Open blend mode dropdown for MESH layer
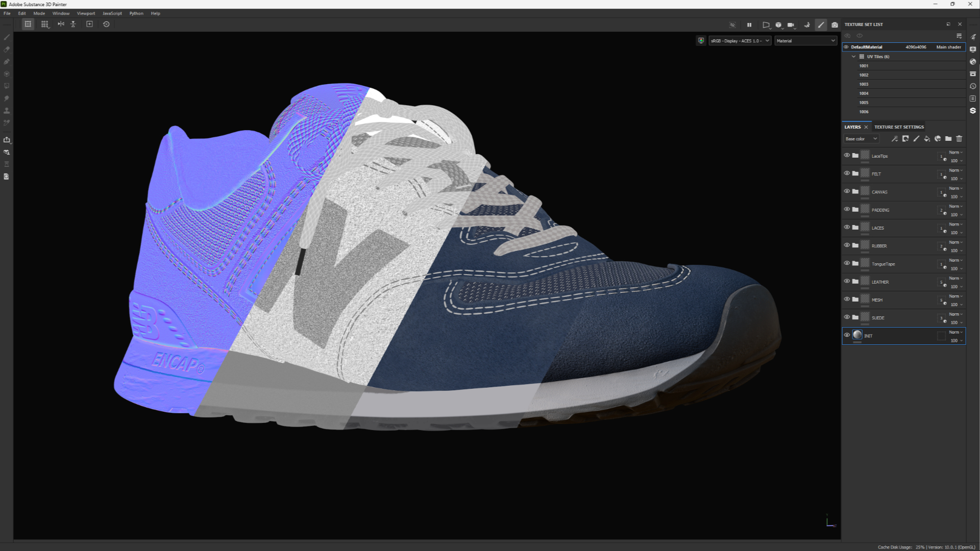980x551 pixels. (955, 296)
